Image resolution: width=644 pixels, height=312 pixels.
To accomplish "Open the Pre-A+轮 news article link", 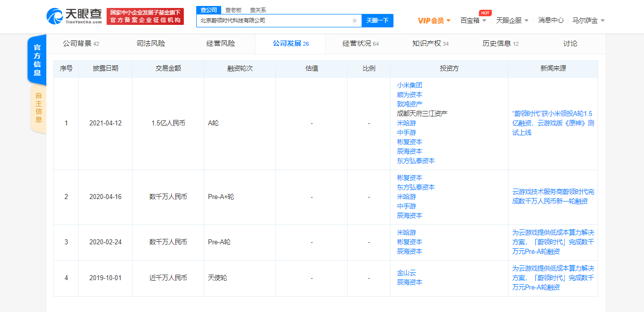I will (x=553, y=197).
